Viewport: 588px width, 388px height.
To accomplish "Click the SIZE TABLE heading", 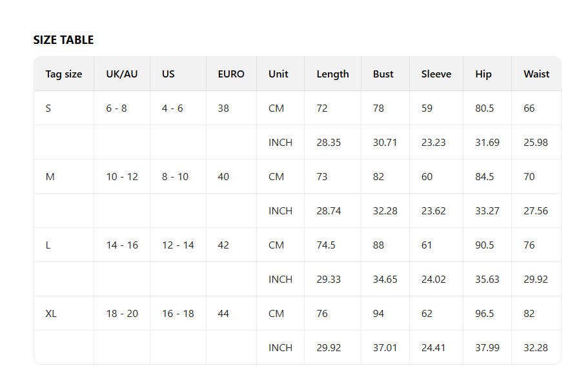I will (63, 40).
